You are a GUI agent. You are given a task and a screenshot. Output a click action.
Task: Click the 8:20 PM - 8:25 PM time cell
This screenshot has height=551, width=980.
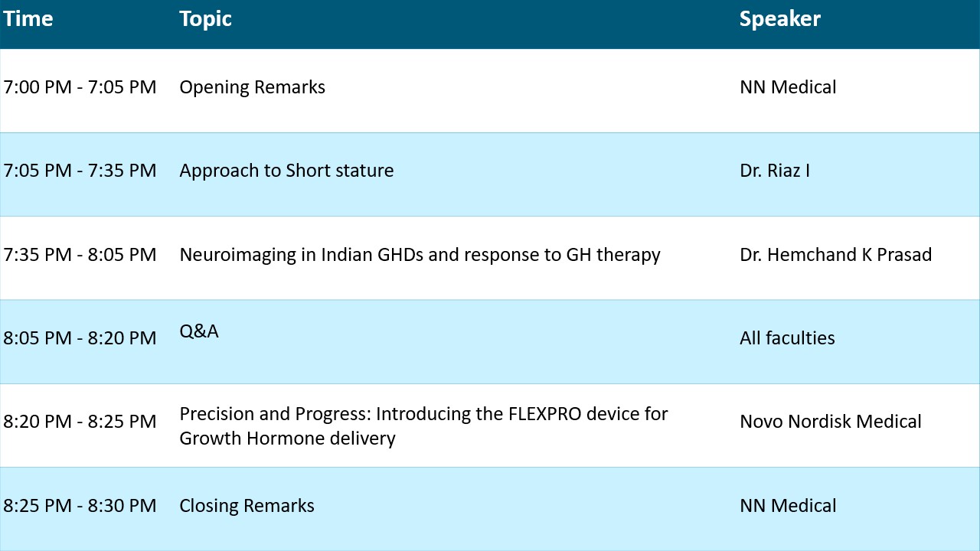[x=80, y=422]
